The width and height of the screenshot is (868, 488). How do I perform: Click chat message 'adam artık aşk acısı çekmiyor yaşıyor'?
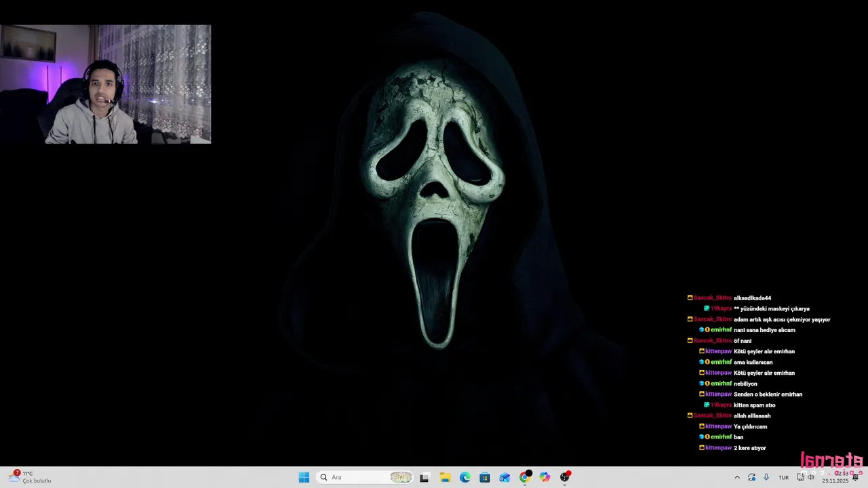point(782,320)
